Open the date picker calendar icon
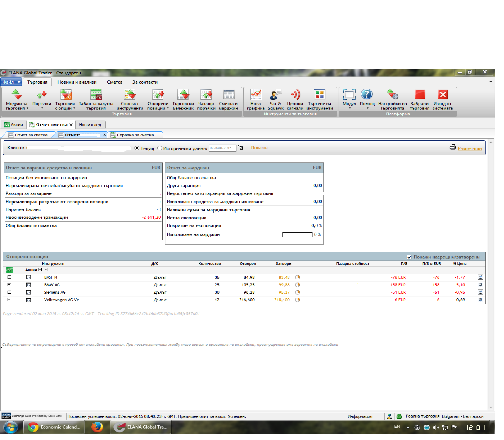This screenshot has height=440, width=504. [x=241, y=148]
